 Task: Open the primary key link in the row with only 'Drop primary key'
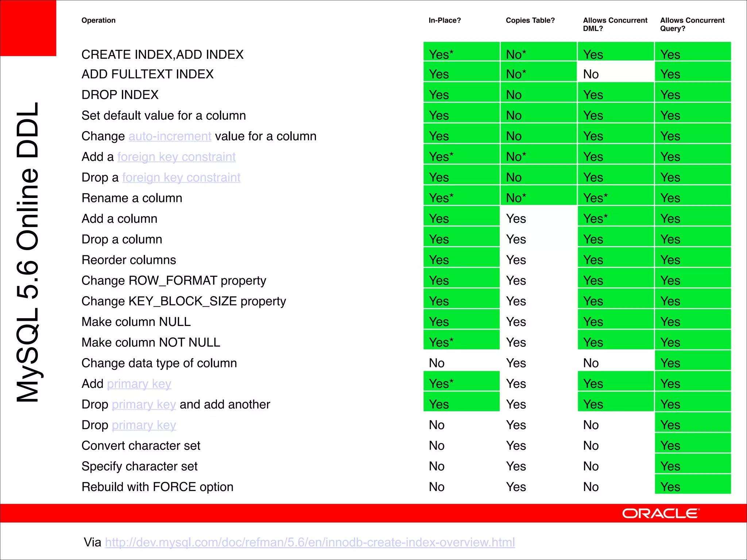(144, 425)
